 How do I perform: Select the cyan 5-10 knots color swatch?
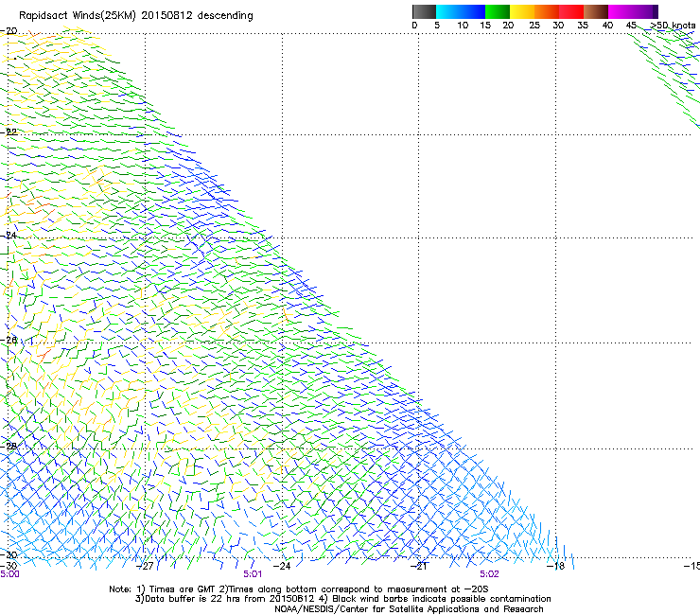448,11
